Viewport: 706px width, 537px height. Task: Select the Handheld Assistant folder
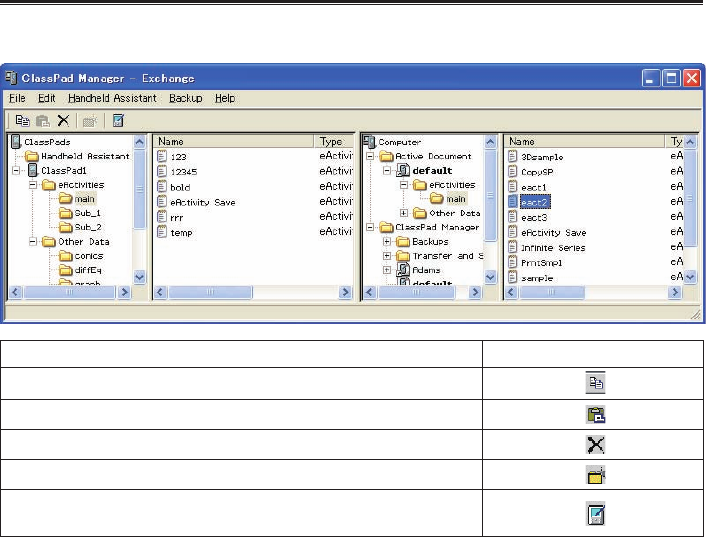[77, 156]
